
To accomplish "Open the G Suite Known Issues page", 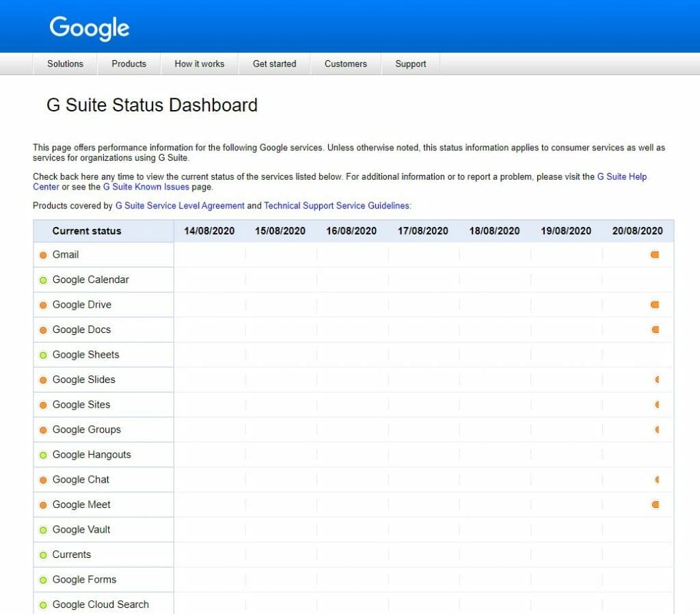I will 147,187.
